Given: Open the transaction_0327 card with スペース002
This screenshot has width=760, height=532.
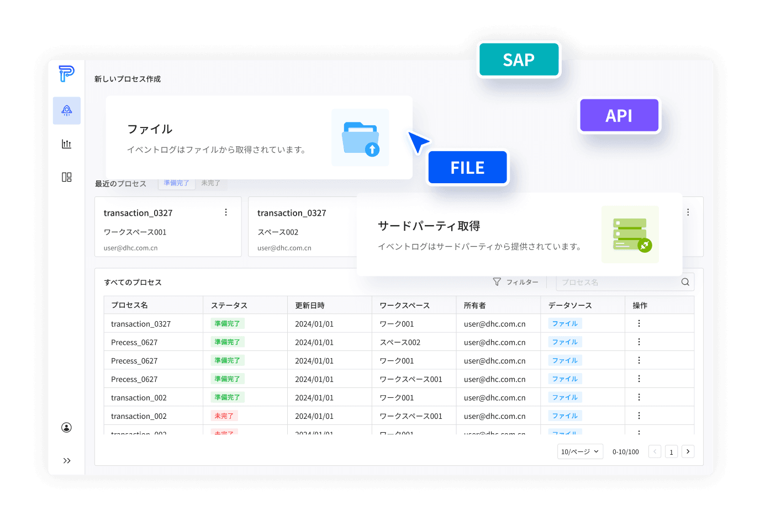Looking at the screenshot, I should pyautogui.click(x=303, y=227).
